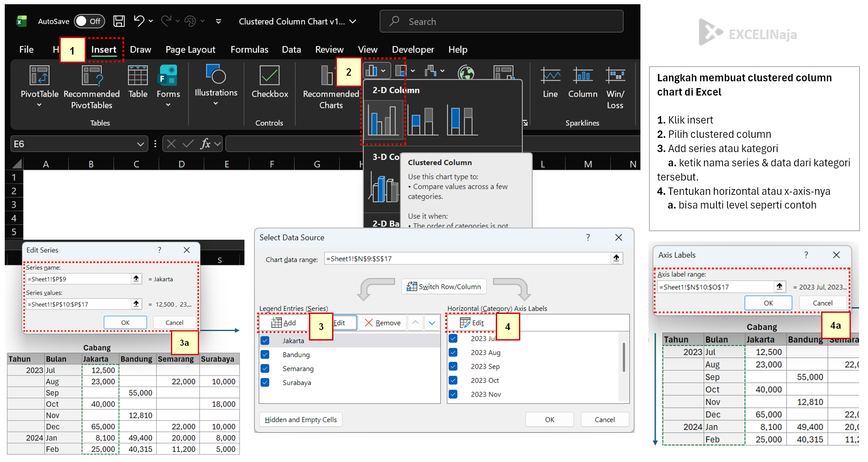Toggle the AutoSave switch
Image resolution: width=868 pixels, height=462 pixels.
(x=89, y=21)
